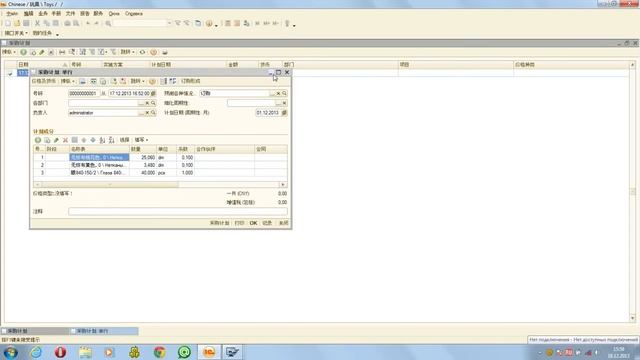Open Opera browser from the taskbar

click(x=60, y=352)
